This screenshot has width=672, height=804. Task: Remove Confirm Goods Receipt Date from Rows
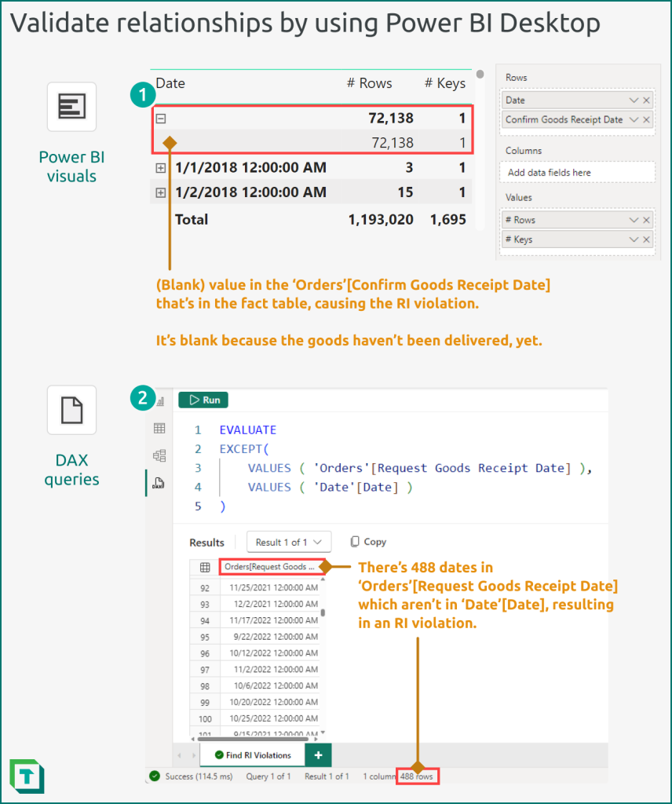pyautogui.click(x=646, y=119)
